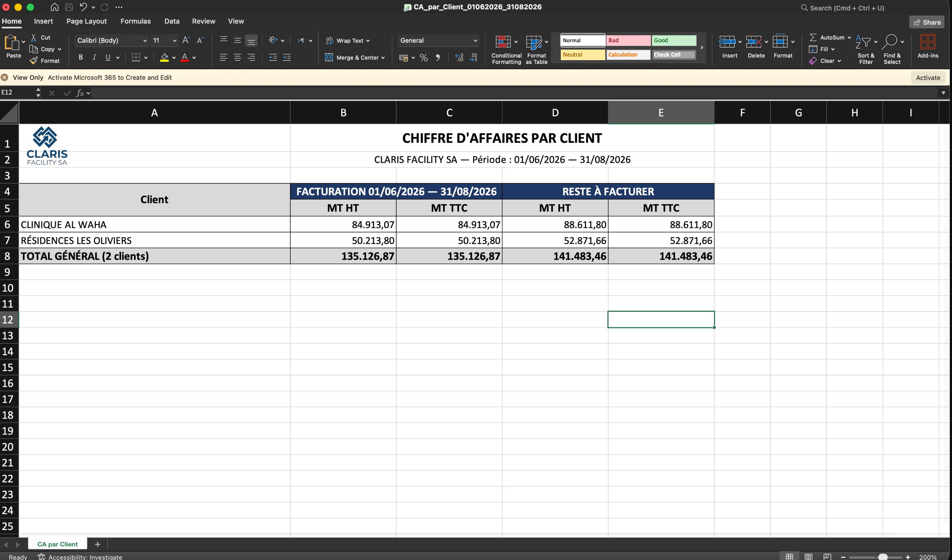Toggle italic formatting
The width and height of the screenshot is (952, 560).
tap(94, 57)
